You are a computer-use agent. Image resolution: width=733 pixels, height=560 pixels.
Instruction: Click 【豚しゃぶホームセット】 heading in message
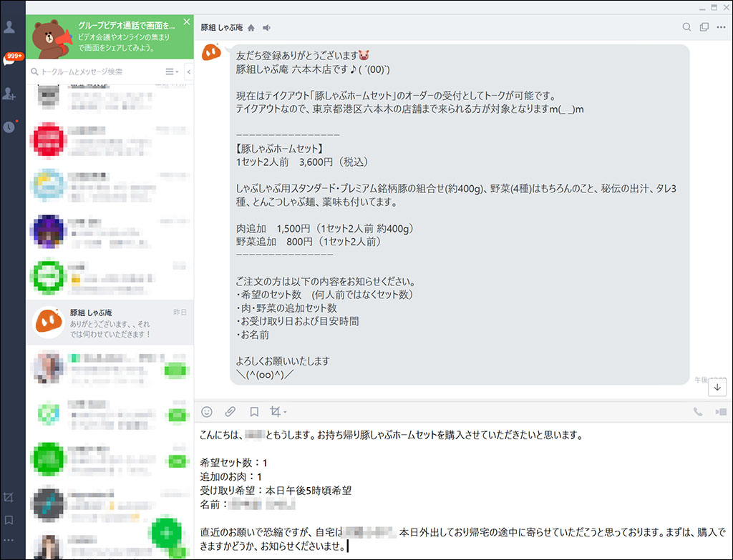coord(280,149)
